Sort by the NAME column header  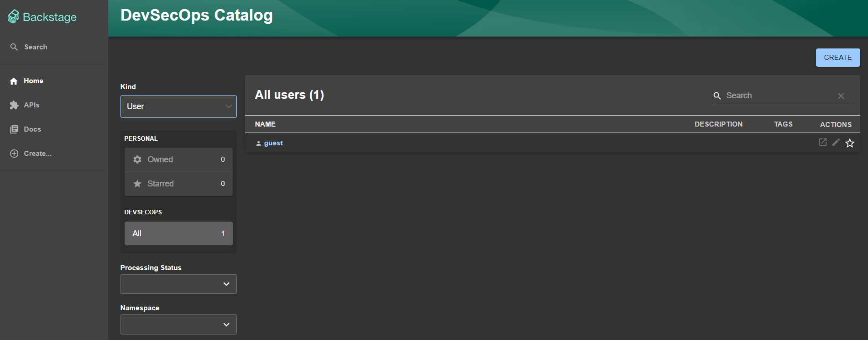pos(265,124)
